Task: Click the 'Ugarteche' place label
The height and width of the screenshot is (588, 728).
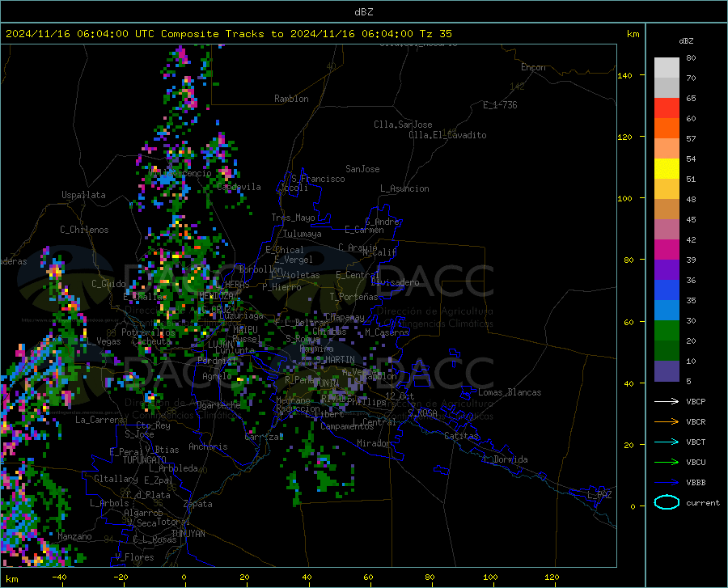Action: 218,405
